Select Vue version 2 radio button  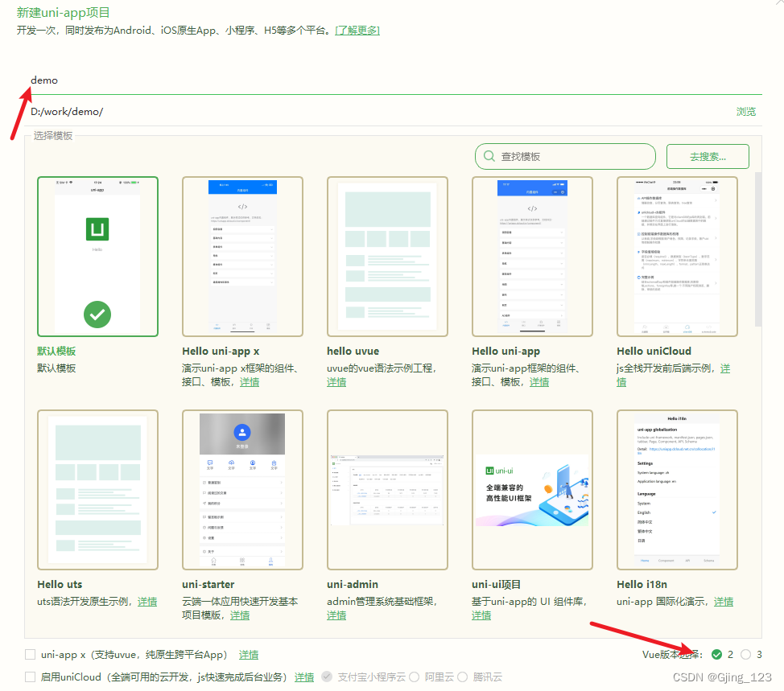pyautogui.click(x=716, y=655)
